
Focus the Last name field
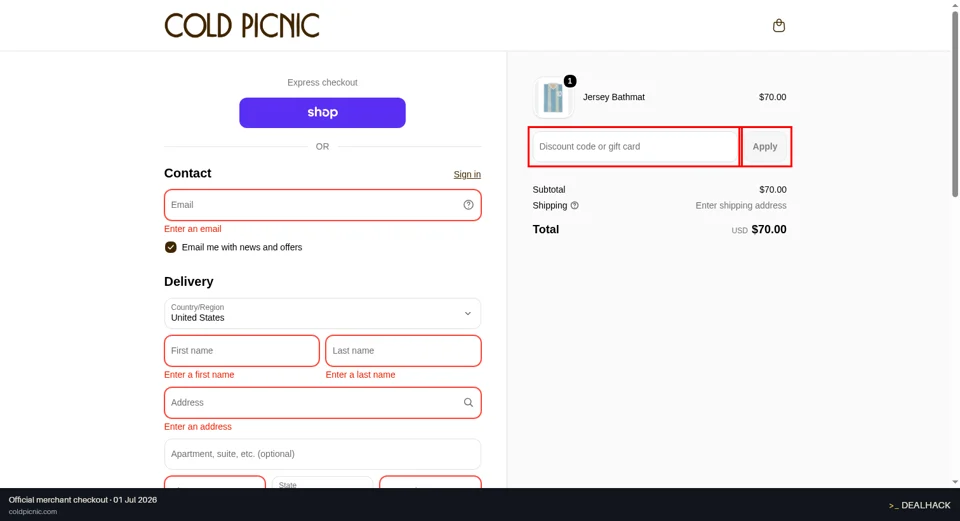403,351
